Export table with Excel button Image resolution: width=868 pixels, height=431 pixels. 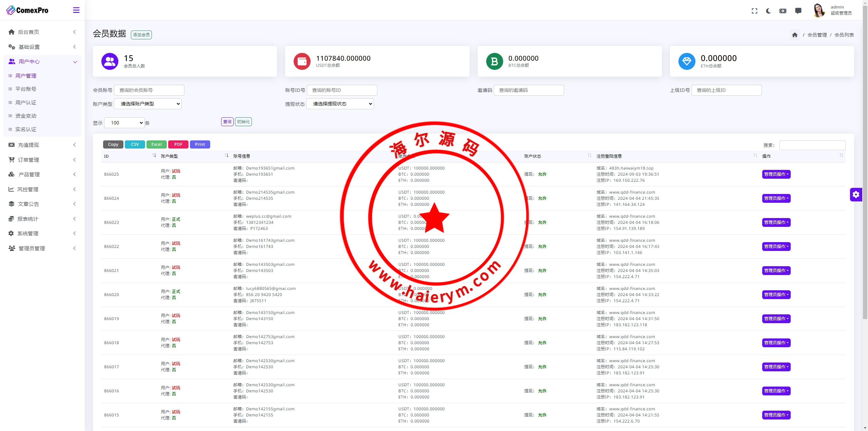(156, 144)
